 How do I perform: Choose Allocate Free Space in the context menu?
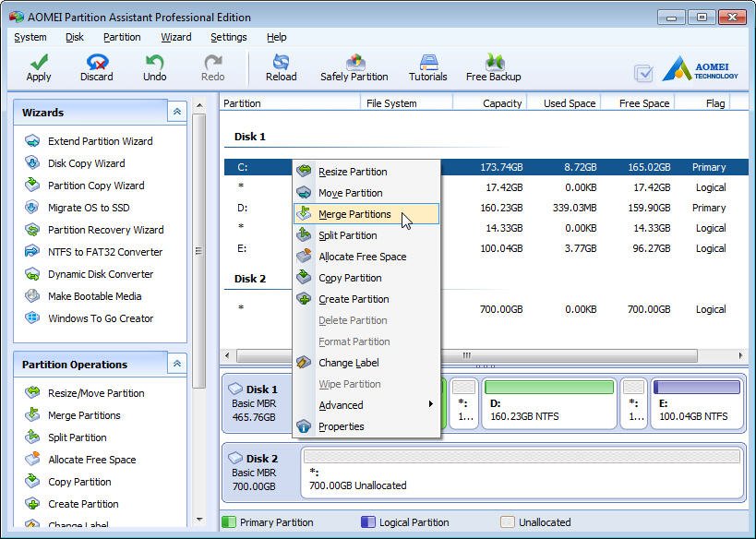(366, 257)
